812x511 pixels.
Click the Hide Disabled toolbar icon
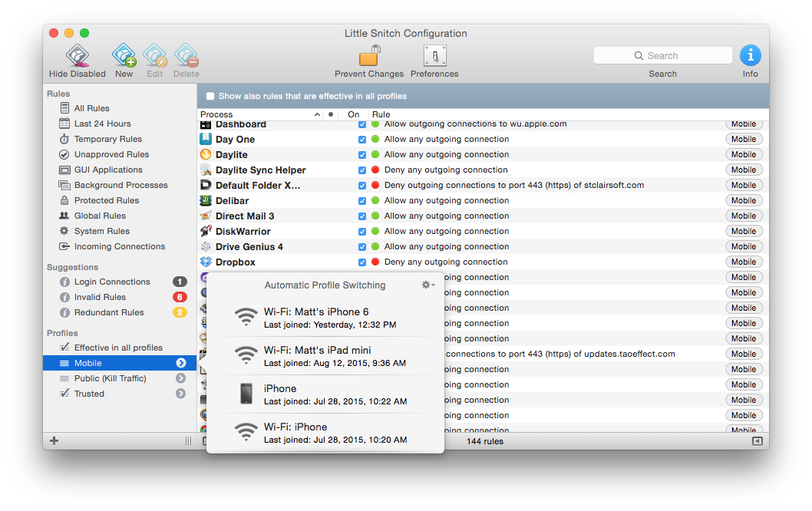(78, 55)
